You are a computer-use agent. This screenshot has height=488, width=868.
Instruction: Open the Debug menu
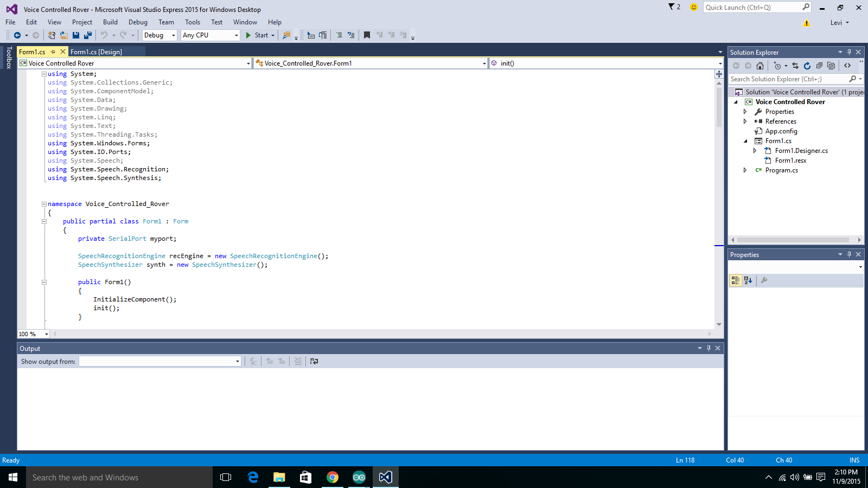138,22
